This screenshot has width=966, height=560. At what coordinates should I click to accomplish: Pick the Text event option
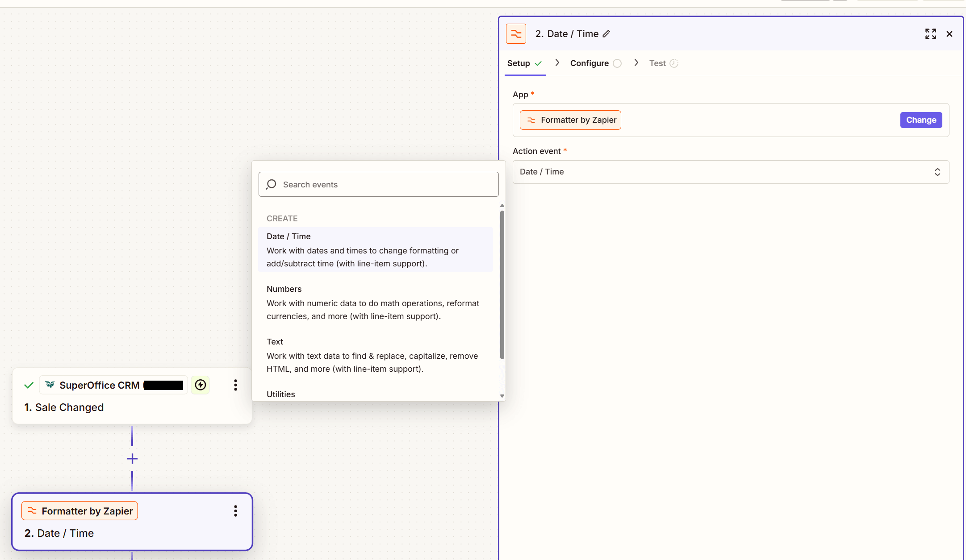pyautogui.click(x=376, y=355)
